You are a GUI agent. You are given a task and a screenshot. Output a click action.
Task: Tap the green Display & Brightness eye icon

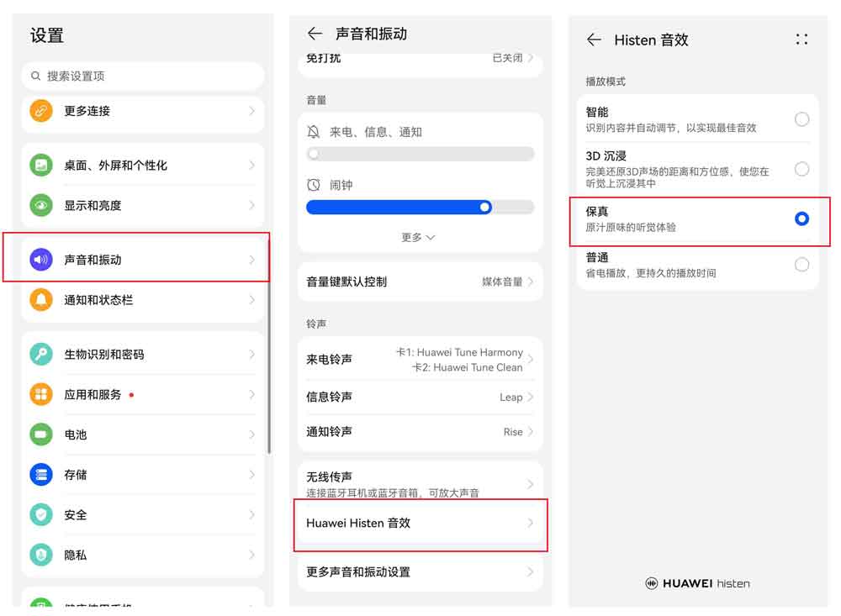pyautogui.click(x=41, y=205)
